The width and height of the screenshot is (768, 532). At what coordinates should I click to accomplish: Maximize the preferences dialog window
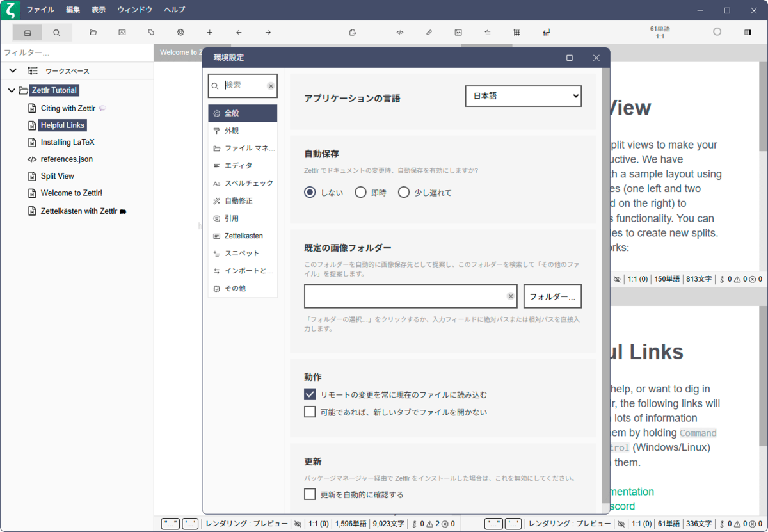[570, 58]
